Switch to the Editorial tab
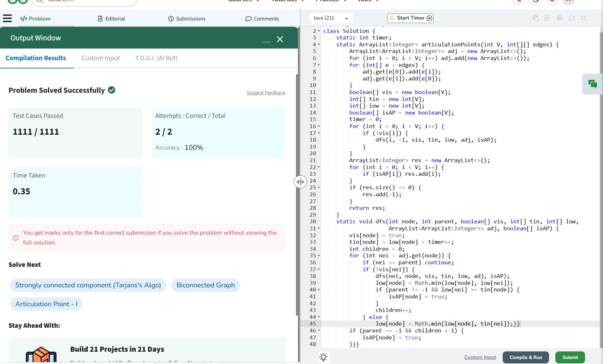This screenshot has height=364, width=603. pyautogui.click(x=111, y=19)
